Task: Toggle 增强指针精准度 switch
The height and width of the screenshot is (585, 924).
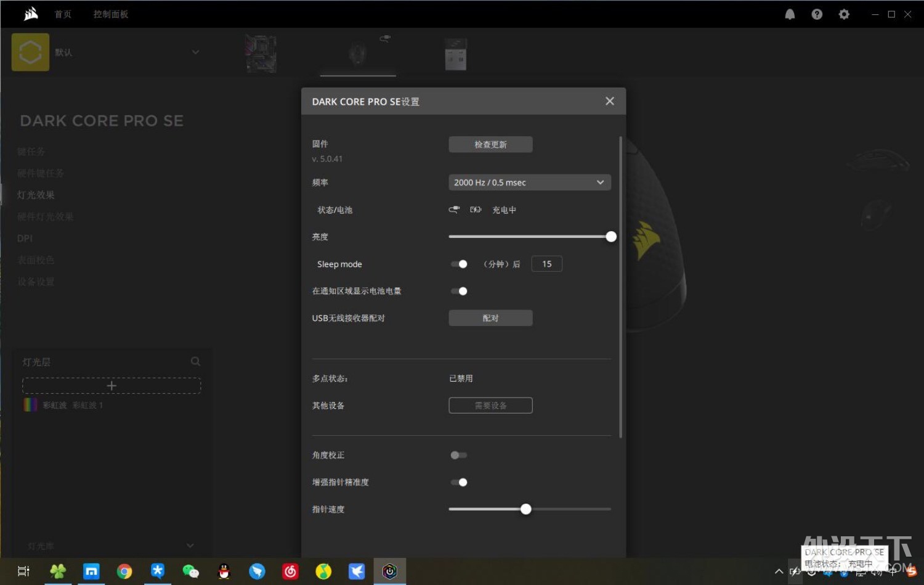Action: click(459, 482)
